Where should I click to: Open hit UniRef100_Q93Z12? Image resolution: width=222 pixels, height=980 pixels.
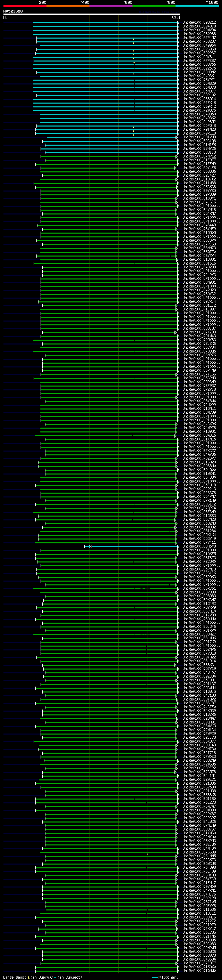click(199, 23)
